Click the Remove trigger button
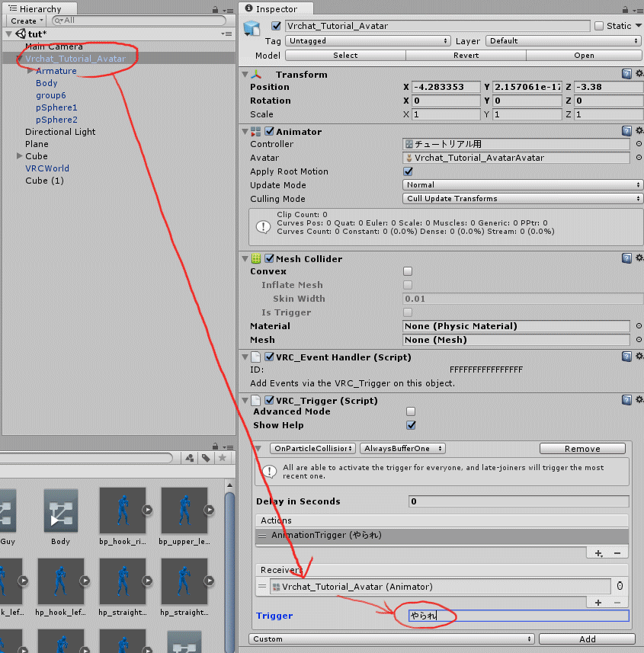Viewport: 644px width, 653px height. 582,449
